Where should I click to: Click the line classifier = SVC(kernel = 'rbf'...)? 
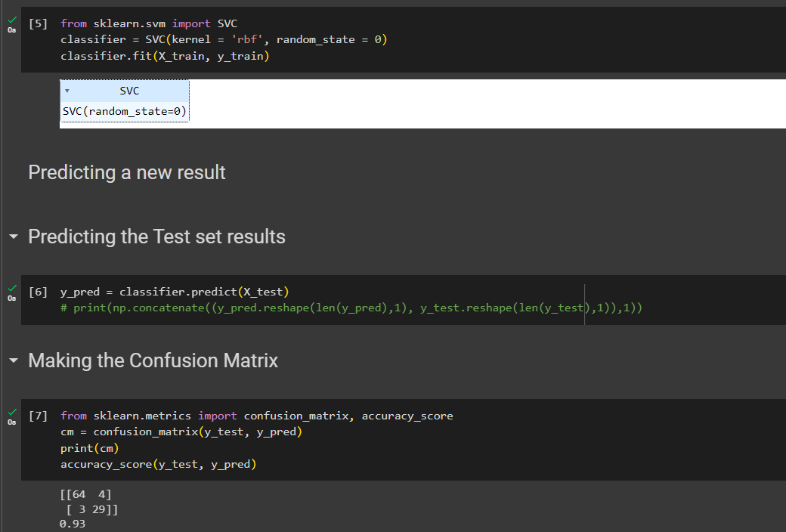click(x=224, y=39)
